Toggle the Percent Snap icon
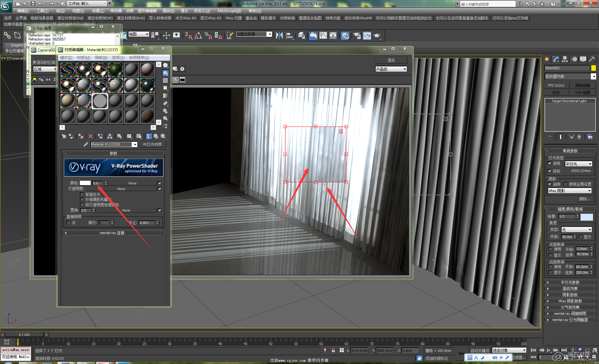Viewport: 599px width, 364px height. click(208, 36)
